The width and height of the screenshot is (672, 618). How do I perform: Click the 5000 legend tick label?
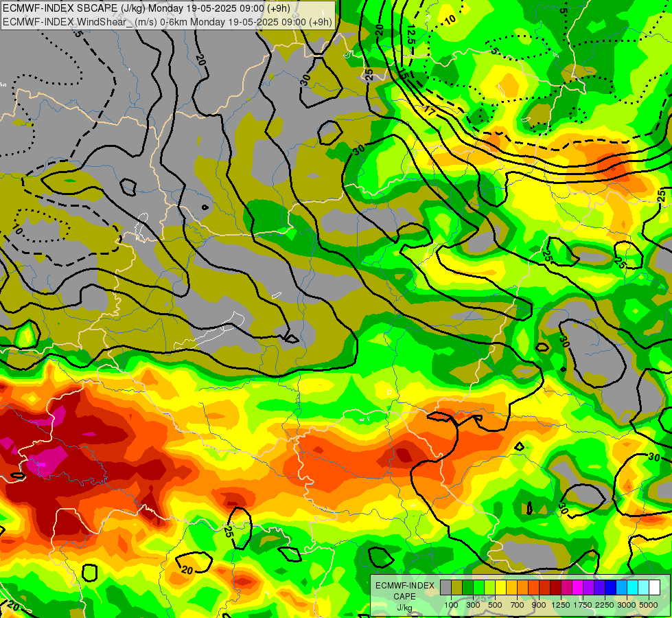(649, 605)
